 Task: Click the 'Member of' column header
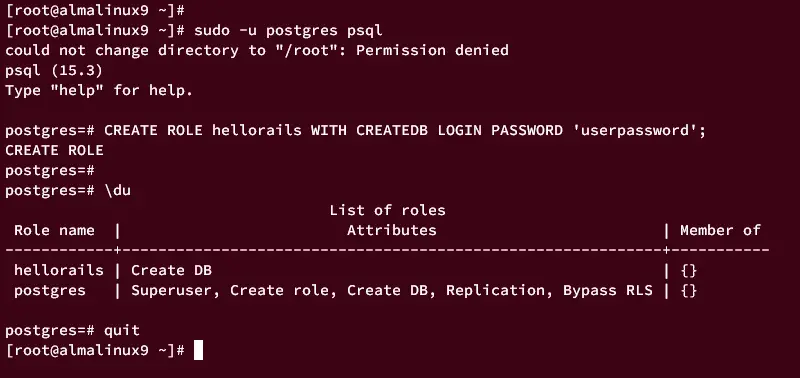click(720, 231)
